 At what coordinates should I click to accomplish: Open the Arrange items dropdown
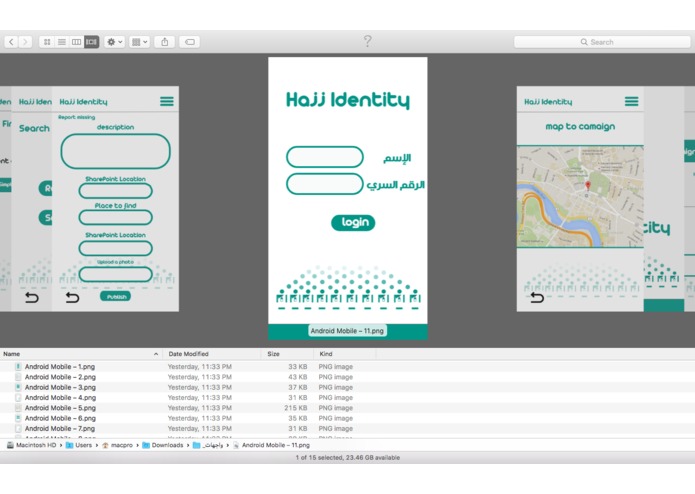point(139,42)
